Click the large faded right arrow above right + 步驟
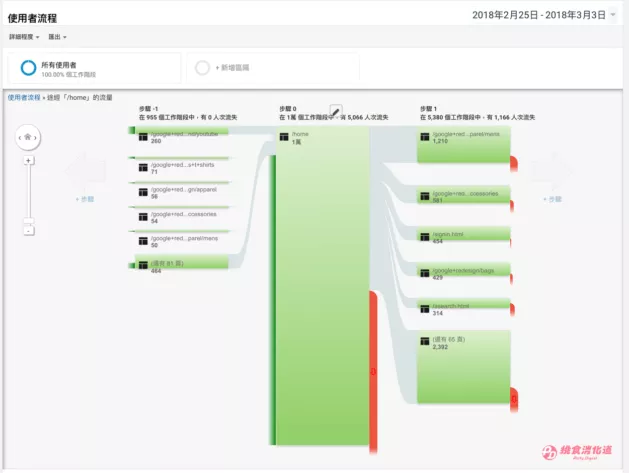Image resolution: width=629 pixels, height=473 pixels. click(x=552, y=171)
